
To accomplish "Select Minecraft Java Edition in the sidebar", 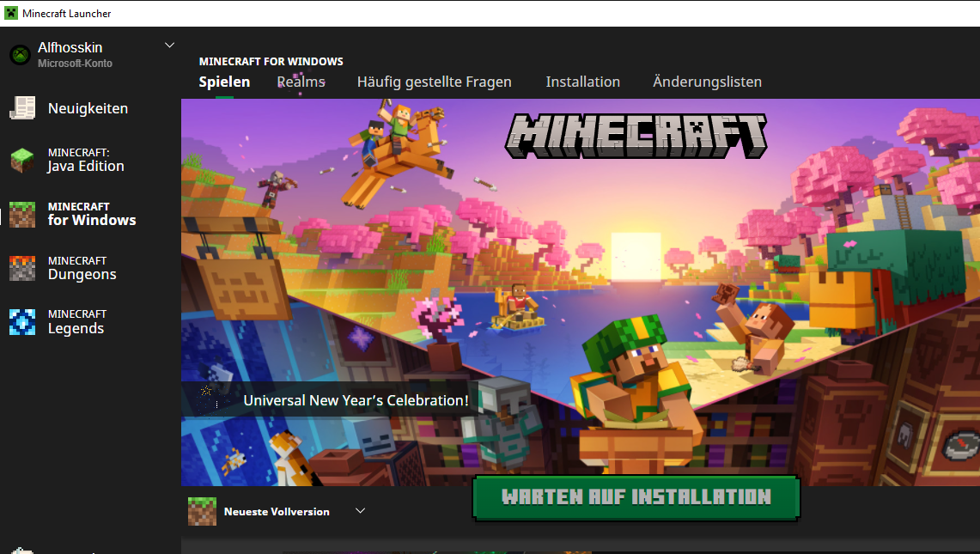I will click(84, 161).
